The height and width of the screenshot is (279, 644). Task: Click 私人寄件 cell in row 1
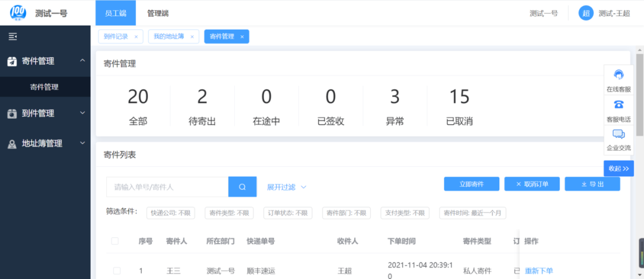477,271
